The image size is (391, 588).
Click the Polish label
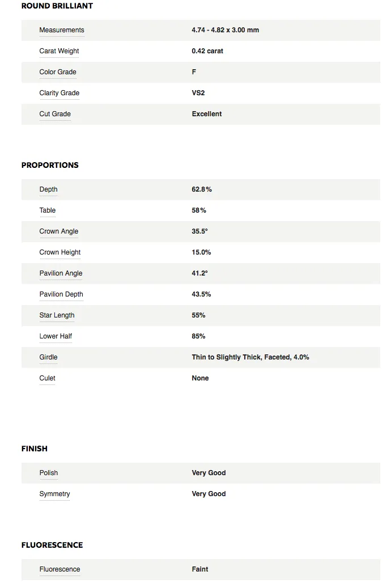pos(49,473)
